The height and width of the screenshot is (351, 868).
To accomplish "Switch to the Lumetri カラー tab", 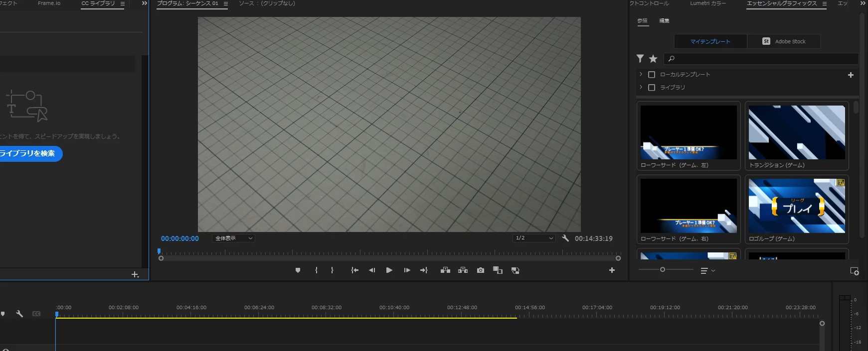I will click(x=708, y=3).
